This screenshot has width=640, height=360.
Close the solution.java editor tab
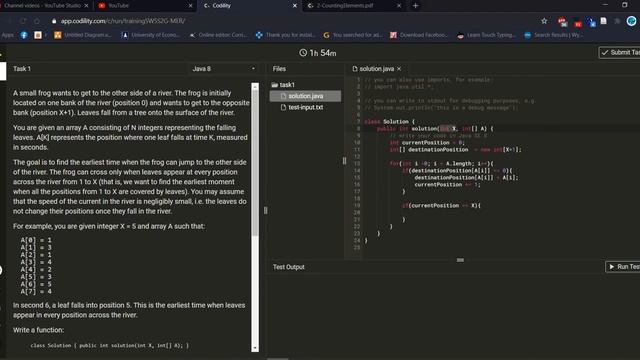399,69
